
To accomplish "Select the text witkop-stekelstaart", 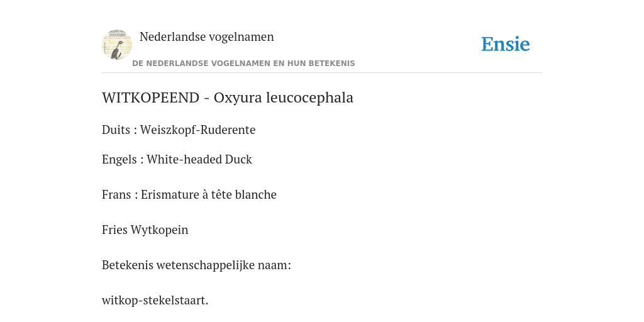I will pyautogui.click(x=155, y=301).
